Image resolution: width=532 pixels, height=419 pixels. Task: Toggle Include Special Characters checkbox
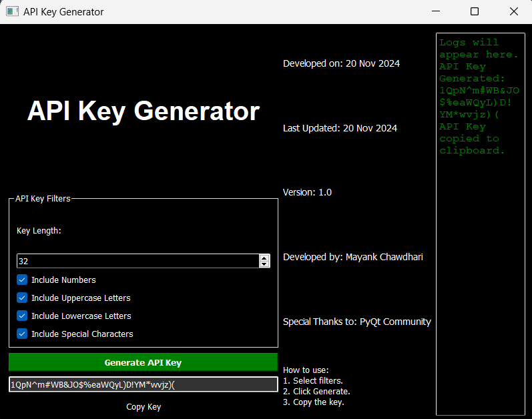coord(22,334)
